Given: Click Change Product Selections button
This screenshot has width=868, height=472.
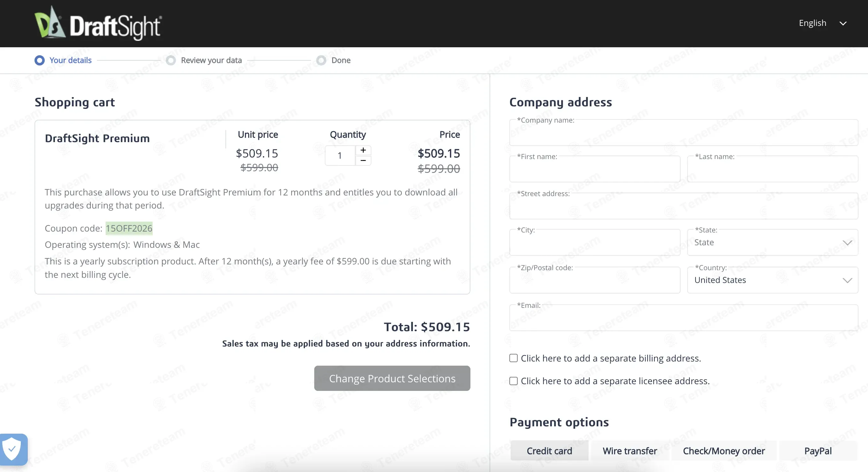Looking at the screenshot, I should [x=392, y=378].
